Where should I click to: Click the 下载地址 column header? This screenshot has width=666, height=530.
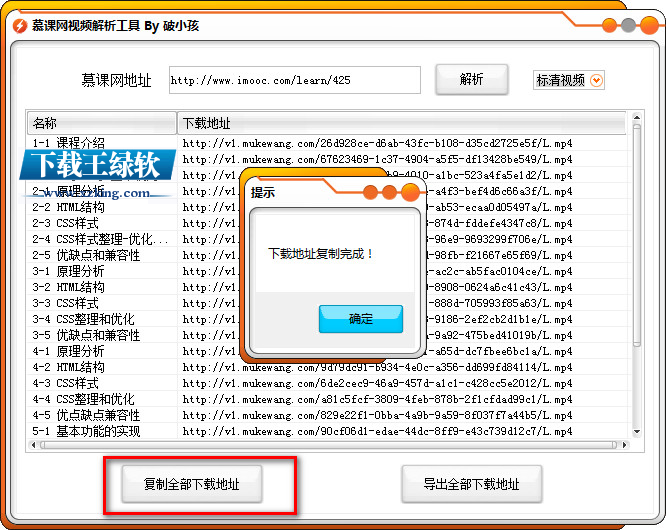[401, 123]
